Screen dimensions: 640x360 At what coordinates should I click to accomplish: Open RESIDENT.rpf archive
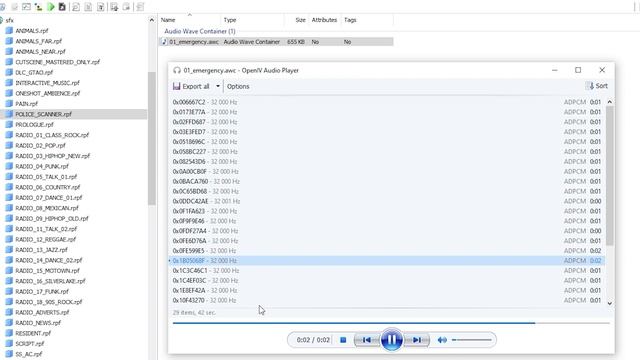33,333
